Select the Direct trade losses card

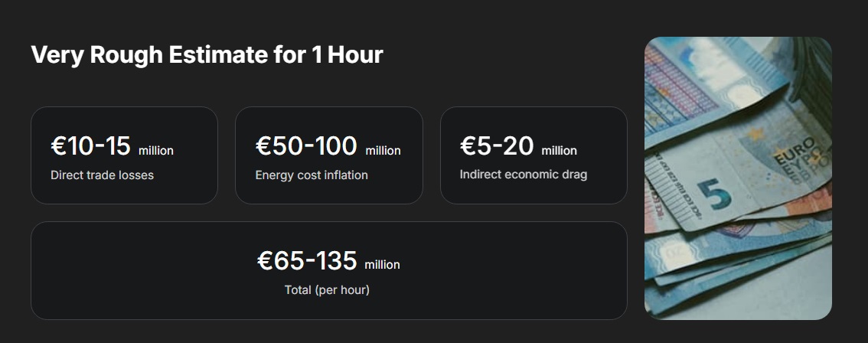(125, 155)
